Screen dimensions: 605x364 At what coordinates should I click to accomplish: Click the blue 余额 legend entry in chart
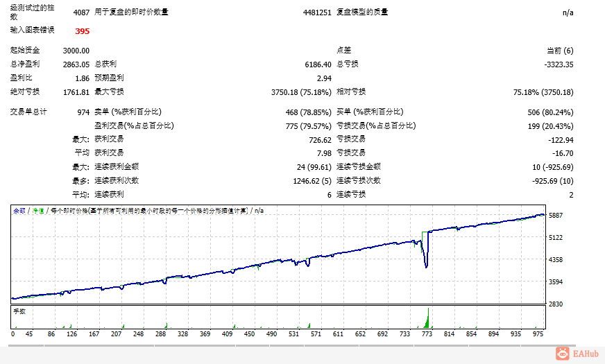coord(19,211)
